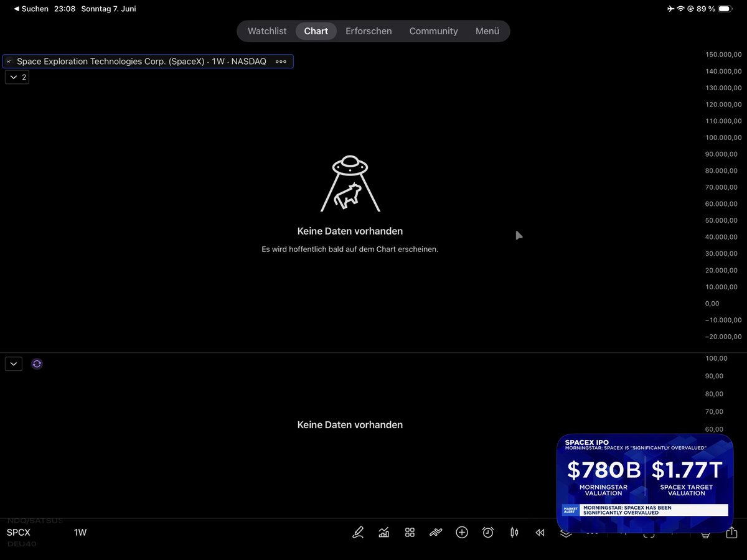
Task: Open the candlestick chart type icon
Action: [x=514, y=533]
